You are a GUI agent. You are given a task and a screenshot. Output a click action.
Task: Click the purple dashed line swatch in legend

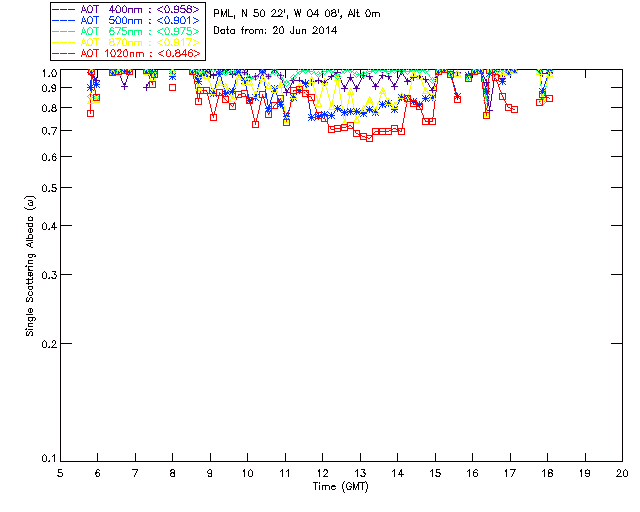[63, 9]
